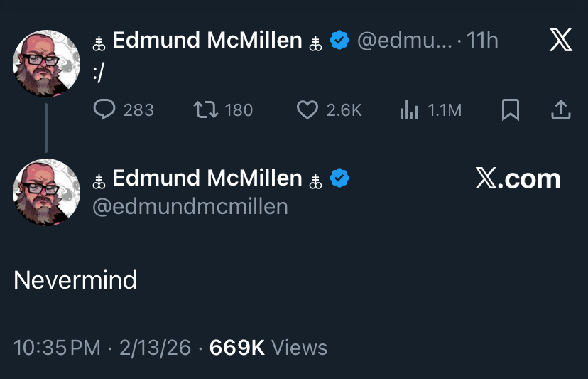This screenshot has height=379, width=588.
Task: Click the second tweet's verified blue checkmark
Action: click(x=340, y=178)
